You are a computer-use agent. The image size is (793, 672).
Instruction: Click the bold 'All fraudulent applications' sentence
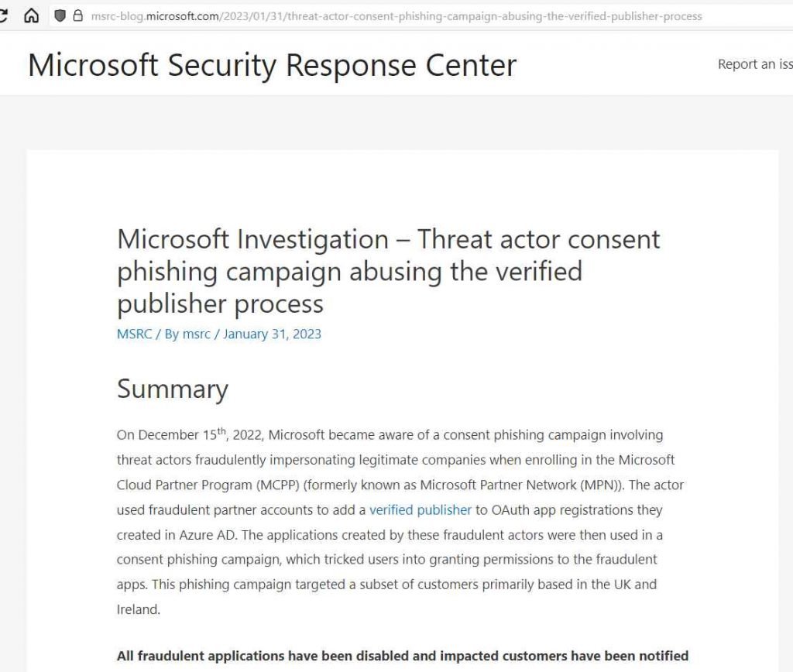tap(402, 656)
